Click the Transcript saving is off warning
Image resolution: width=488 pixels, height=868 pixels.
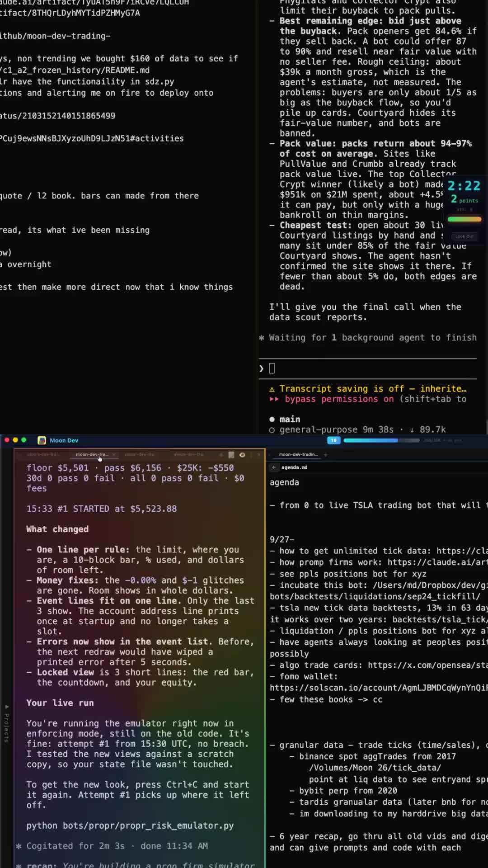(368, 389)
